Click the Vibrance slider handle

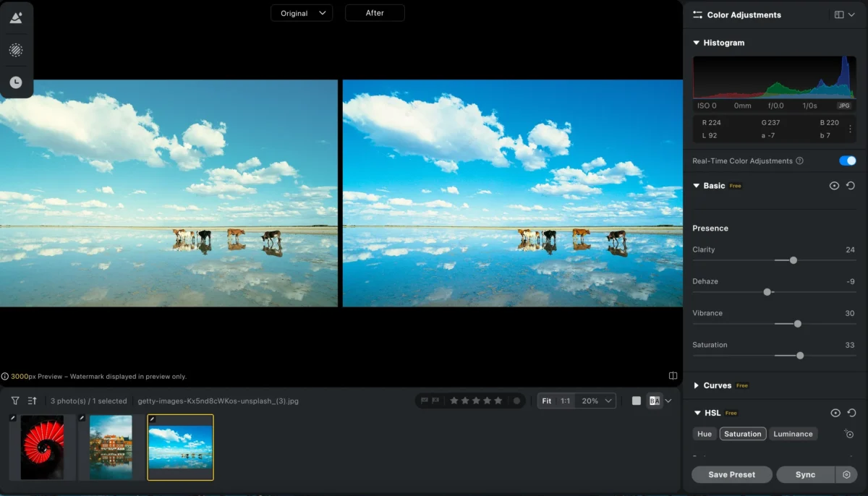coord(798,324)
